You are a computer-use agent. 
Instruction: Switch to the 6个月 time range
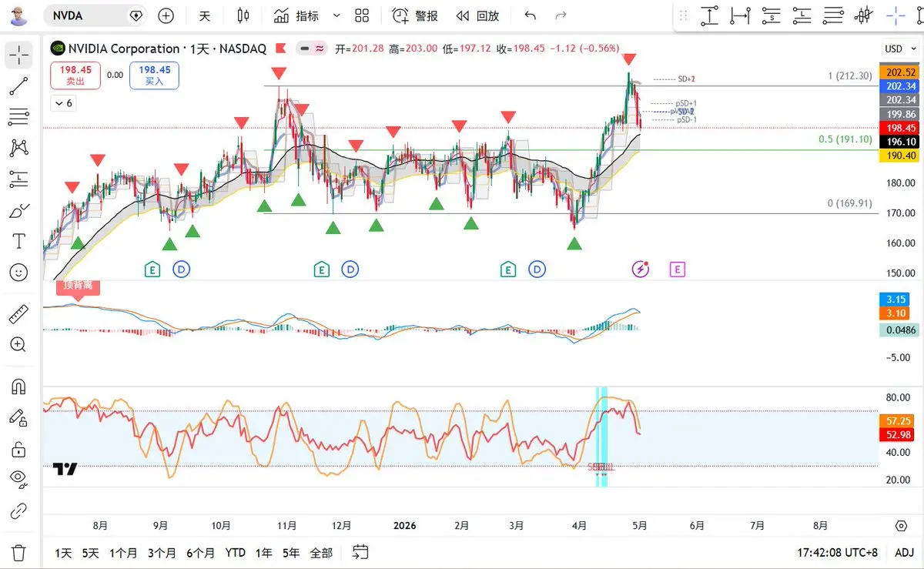201,553
